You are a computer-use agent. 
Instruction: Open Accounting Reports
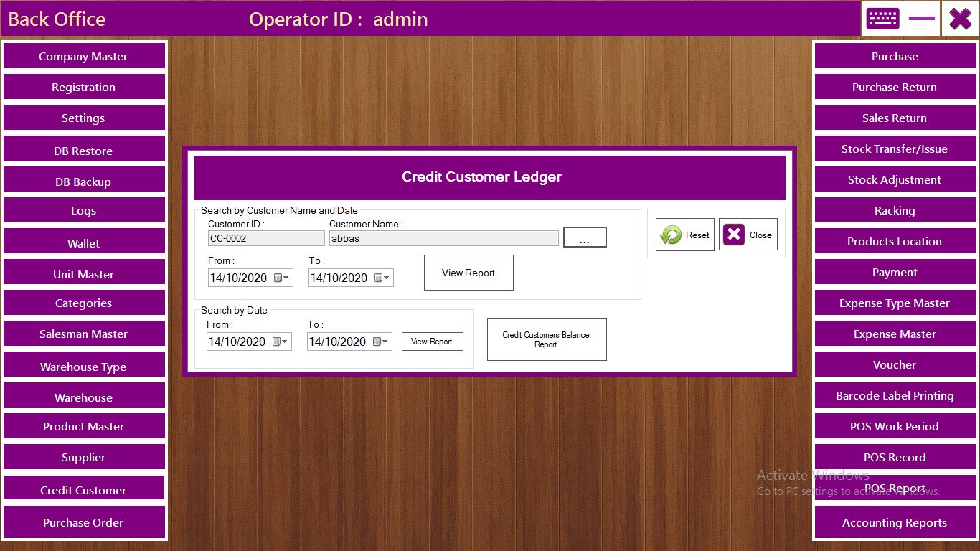pos(895,522)
